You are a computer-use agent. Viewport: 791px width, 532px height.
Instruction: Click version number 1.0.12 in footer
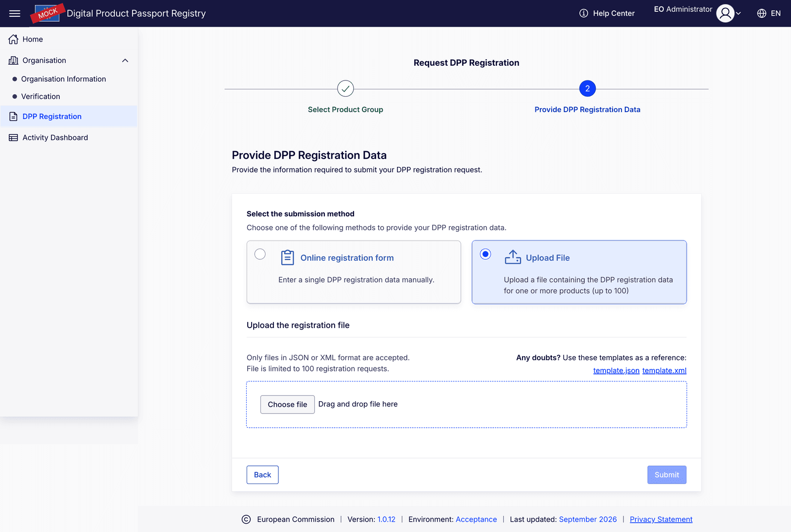(387, 519)
